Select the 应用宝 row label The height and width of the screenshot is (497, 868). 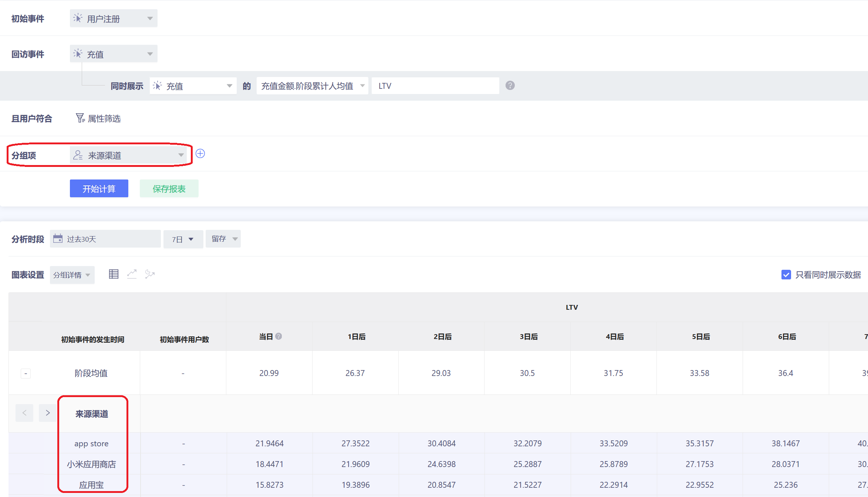pos(91,485)
